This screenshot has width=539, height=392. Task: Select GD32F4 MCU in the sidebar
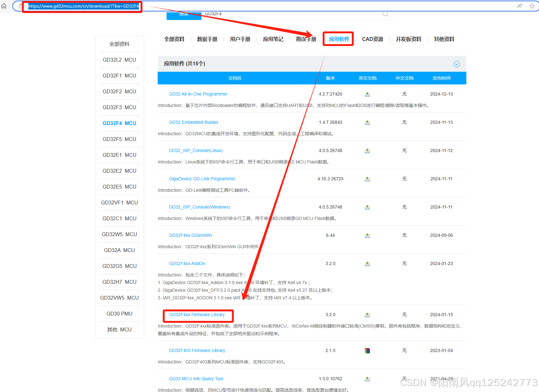119,123
